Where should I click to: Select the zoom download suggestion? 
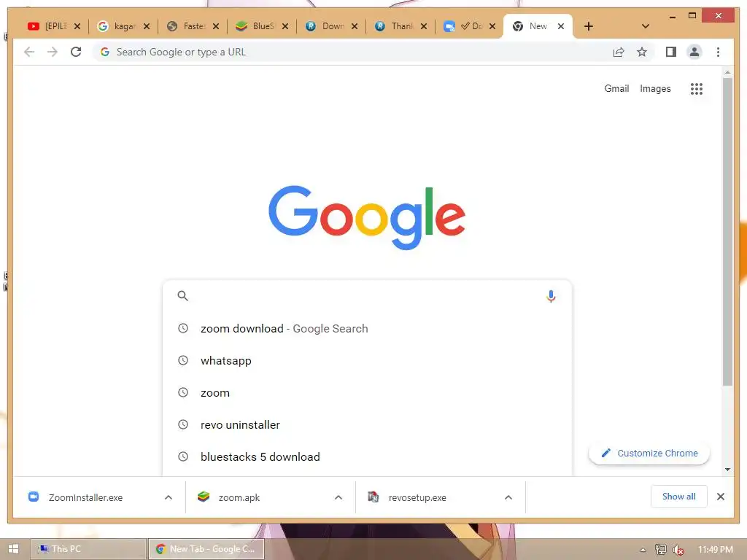click(367, 329)
